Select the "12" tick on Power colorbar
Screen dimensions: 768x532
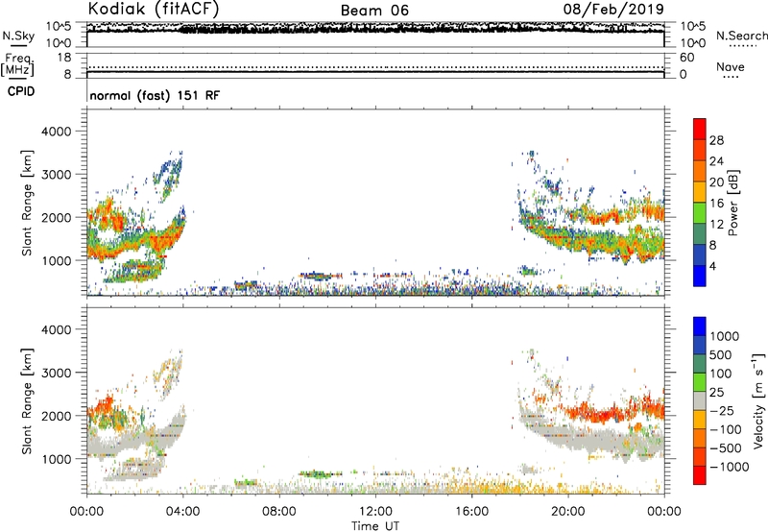click(x=716, y=225)
